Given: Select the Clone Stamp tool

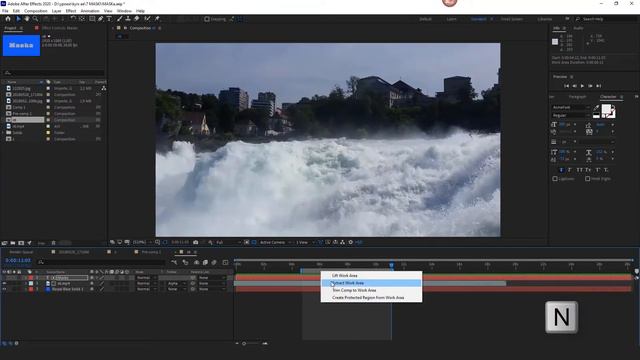Looking at the screenshot, I should point(128,19).
